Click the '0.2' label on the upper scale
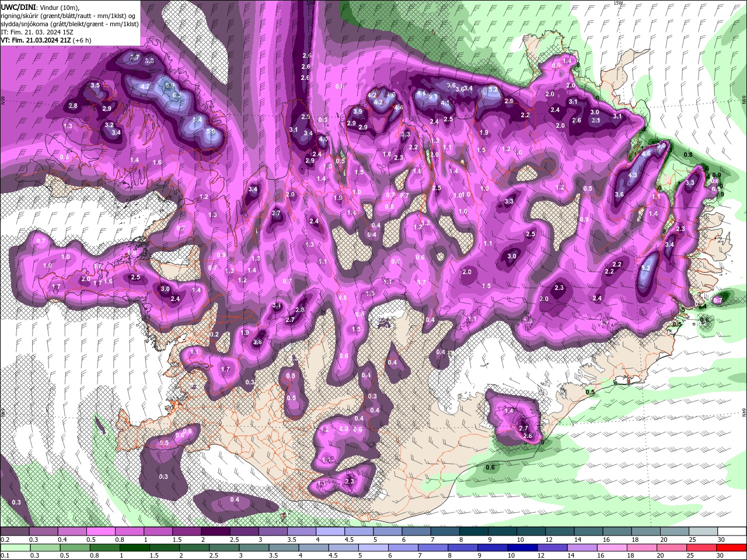The height and width of the screenshot is (560, 747). (5, 540)
